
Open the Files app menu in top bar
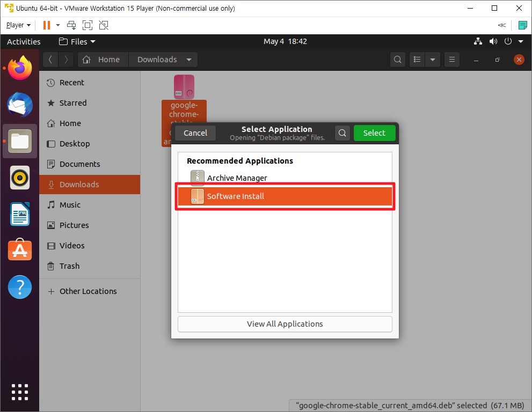pyautogui.click(x=77, y=41)
